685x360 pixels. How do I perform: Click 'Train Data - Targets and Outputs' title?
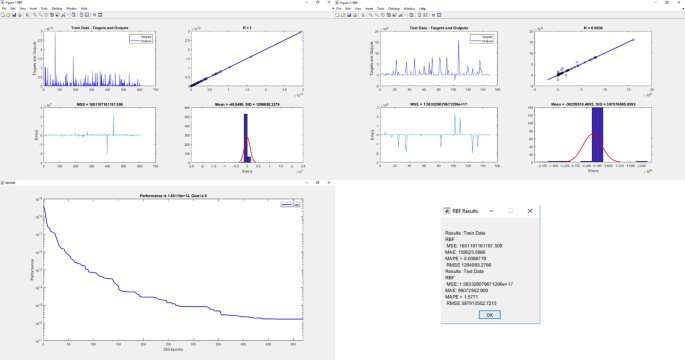[100, 28]
